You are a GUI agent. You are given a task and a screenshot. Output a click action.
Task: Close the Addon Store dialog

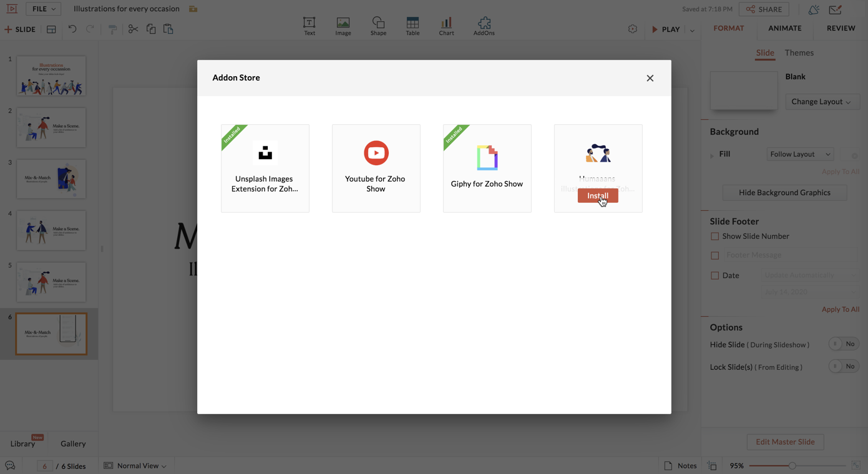click(650, 79)
